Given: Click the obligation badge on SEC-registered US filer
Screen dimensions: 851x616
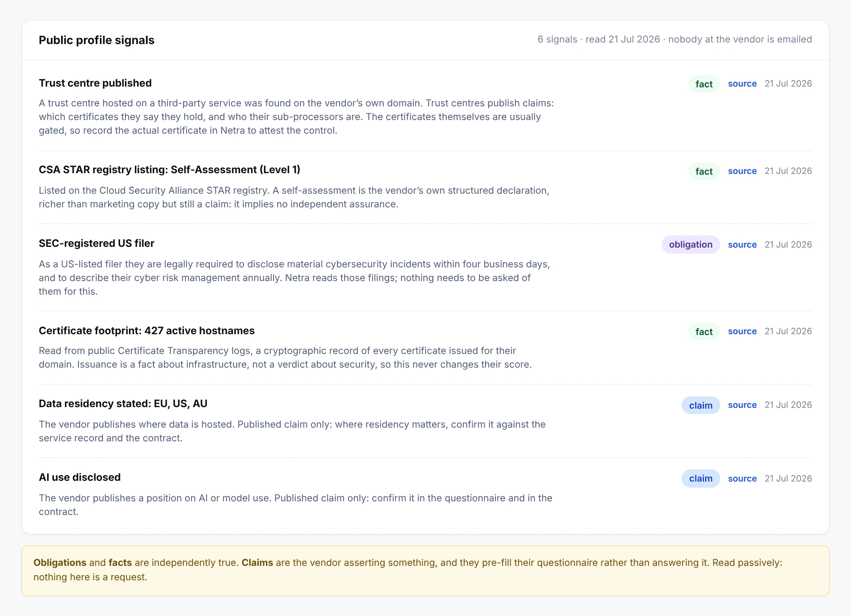Looking at the screenshot, I should (x=691, y=245).
